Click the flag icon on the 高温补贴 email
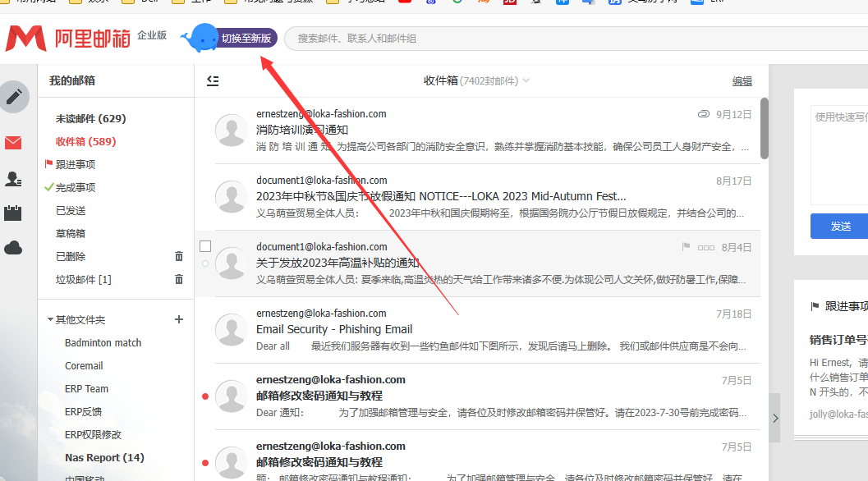This screenshot has height=481, width=868. [686, 247]
